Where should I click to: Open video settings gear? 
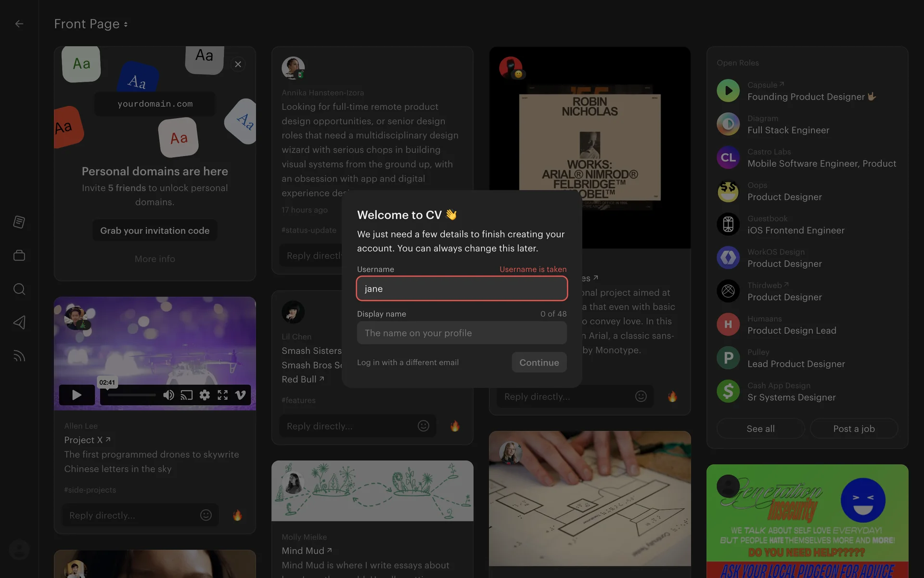[205, 395]
